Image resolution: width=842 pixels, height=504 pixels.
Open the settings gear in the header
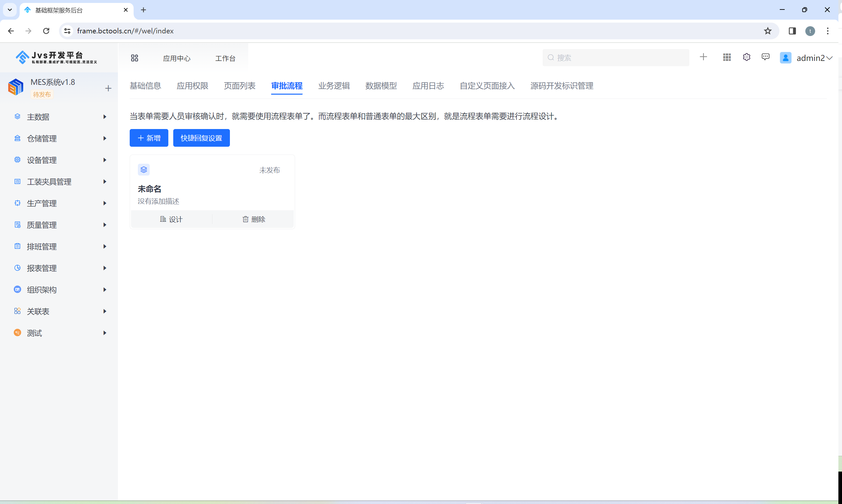click(x=747, y=57)
